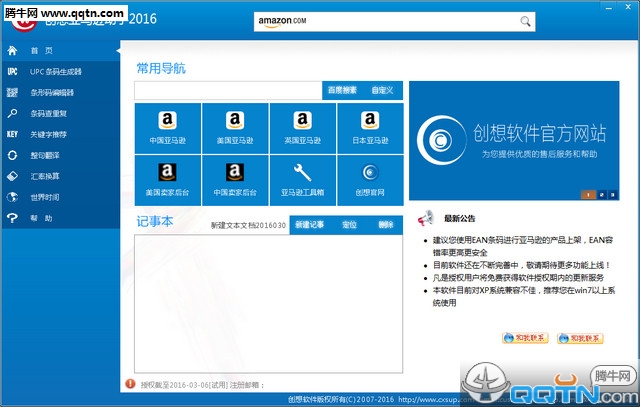The width and height of the screenshot is (640, 407).
Task: Click the circular arrows translate icon
Action: (12, 156)
